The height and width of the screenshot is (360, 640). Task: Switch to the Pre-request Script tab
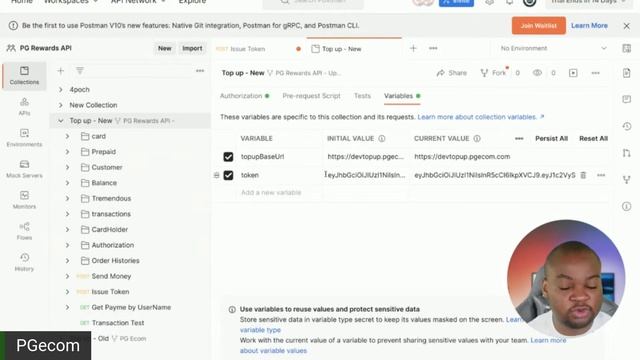(x=311, y=96)
